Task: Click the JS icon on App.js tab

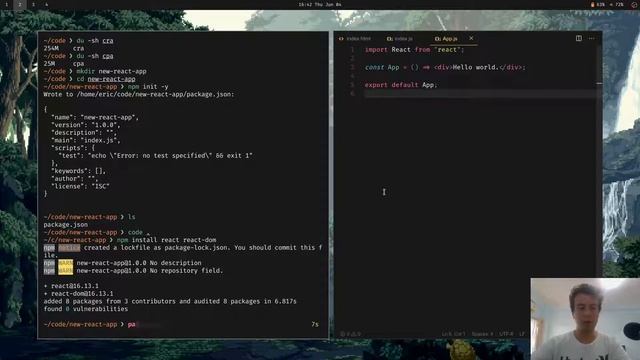Action: pos(438,39)
